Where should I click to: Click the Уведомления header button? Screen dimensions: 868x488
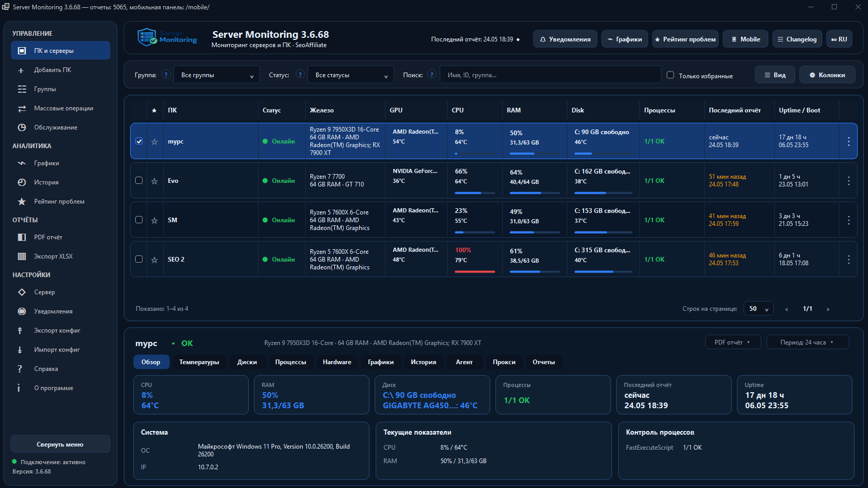[565, 39]
